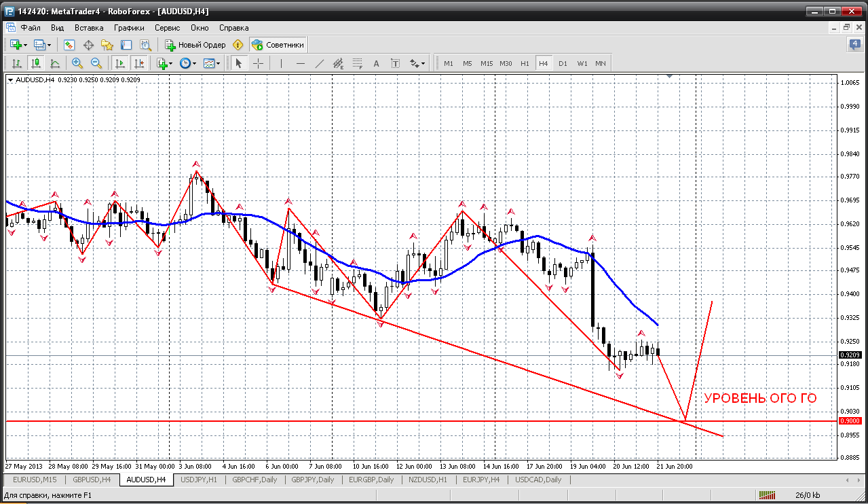Open the Periods clock dropdown

pos(188,63)
